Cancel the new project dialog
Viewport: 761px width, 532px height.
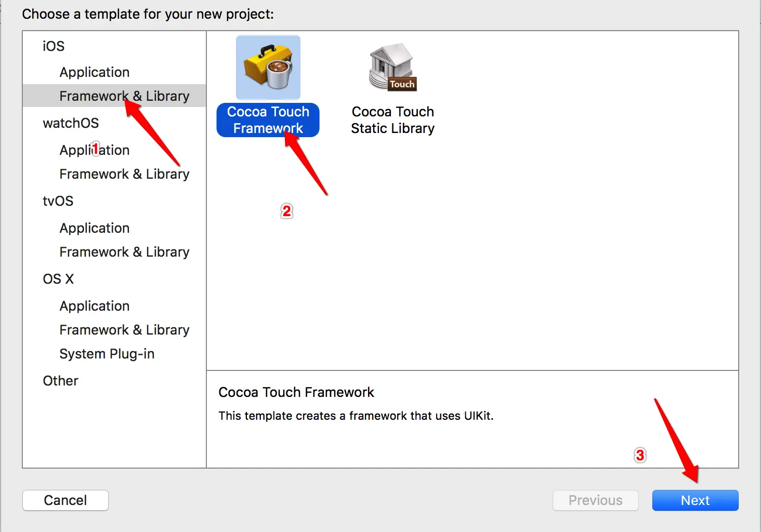pos(65,500)
